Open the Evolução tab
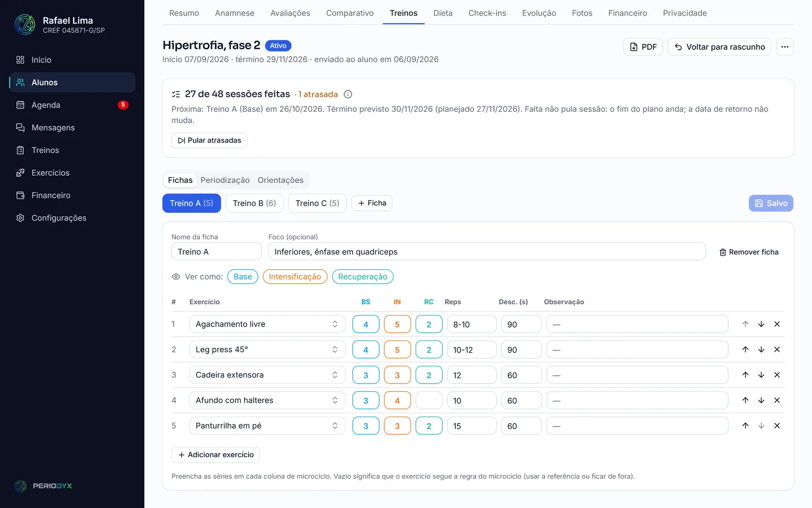The image size is (812, 508). pyautogui.click(x=539, y=13)
